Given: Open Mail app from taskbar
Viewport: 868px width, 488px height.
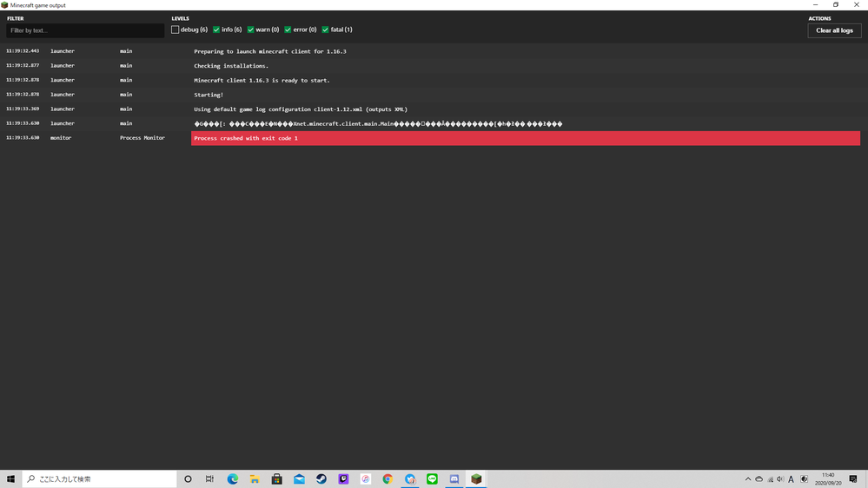Looking at the screenshot, I should click(x=299, y=479).
